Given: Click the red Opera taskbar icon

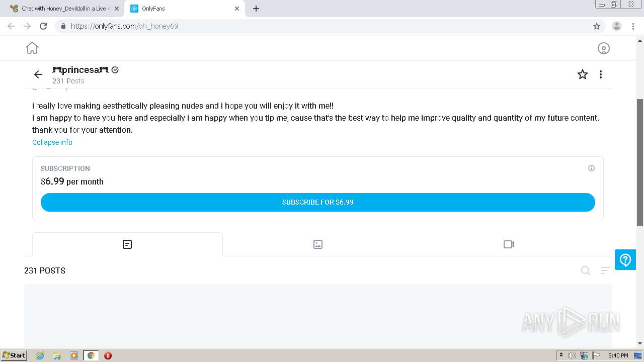Looking at the screenshot, I should click(x=108, y=355).
